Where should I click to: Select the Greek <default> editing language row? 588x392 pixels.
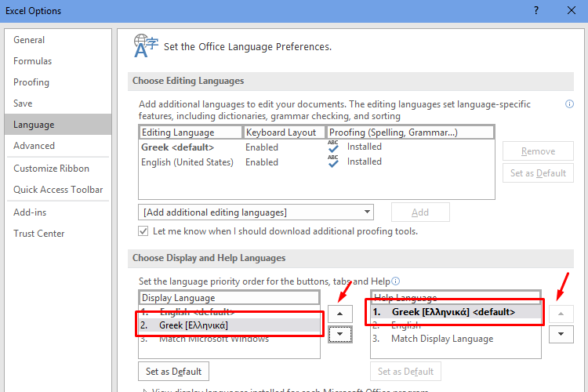tap(317, 147)
